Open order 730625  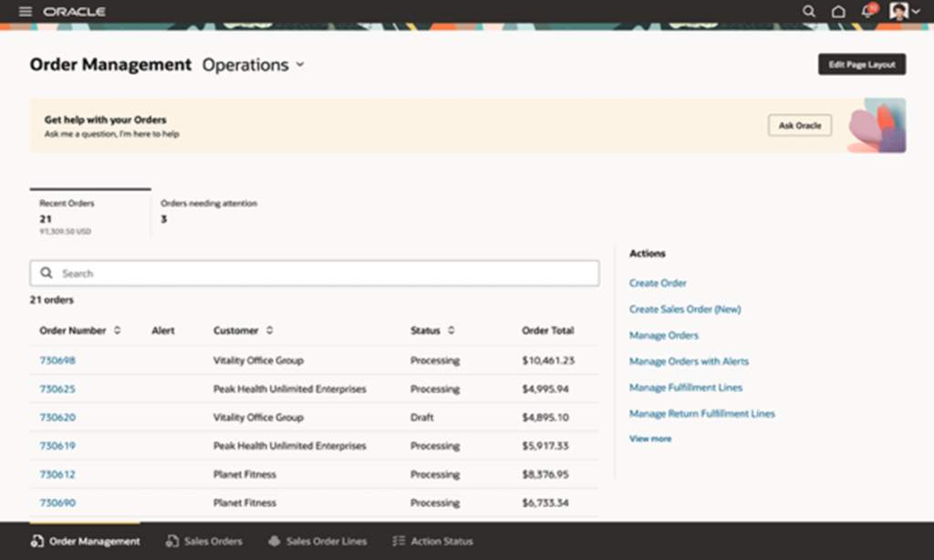57,389
